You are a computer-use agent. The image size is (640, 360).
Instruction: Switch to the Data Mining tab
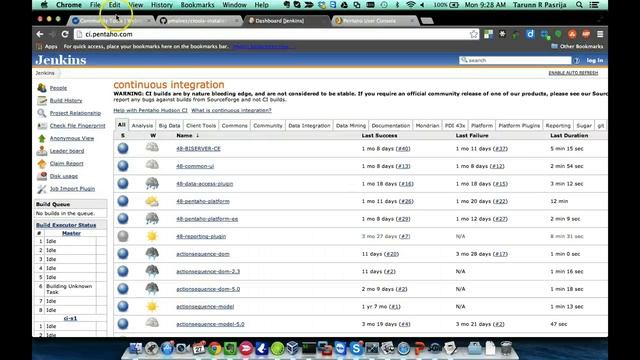(351, 126)
